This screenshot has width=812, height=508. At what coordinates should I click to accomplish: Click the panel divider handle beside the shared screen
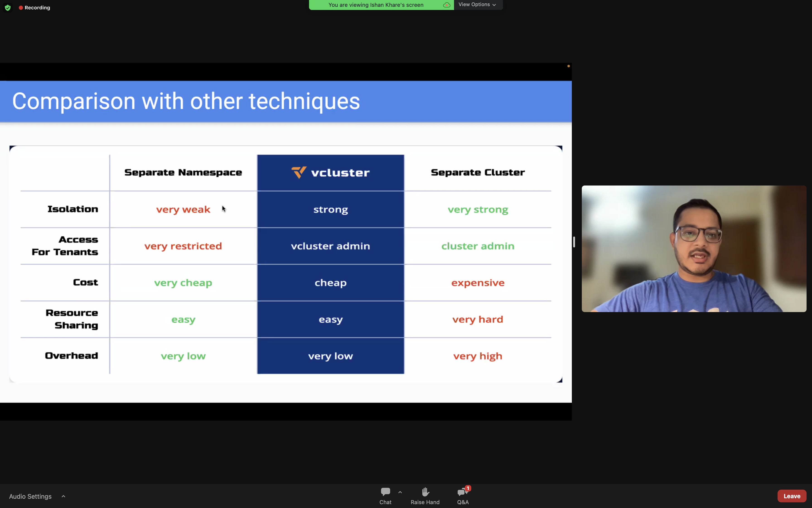(x=574, y=242)
